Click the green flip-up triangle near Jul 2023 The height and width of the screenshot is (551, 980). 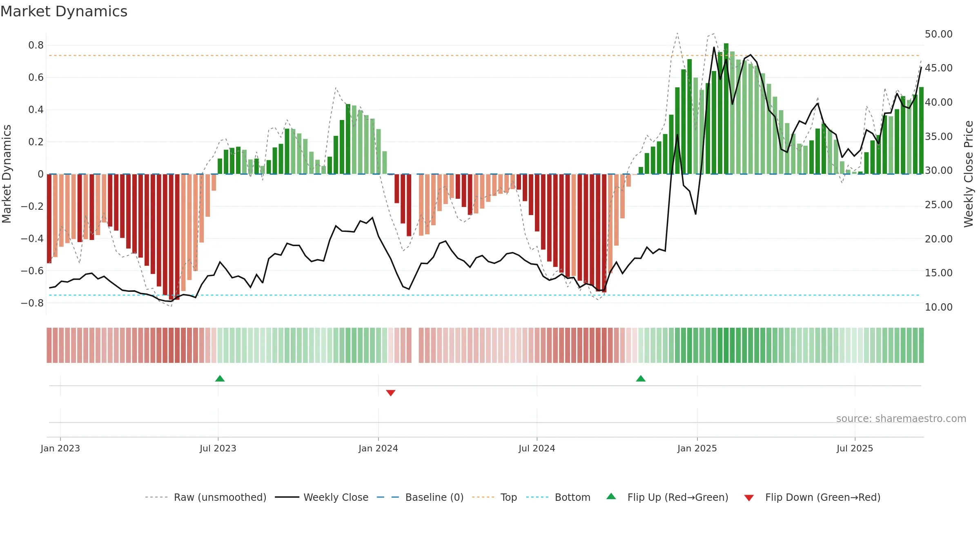(x=220, y=378)
